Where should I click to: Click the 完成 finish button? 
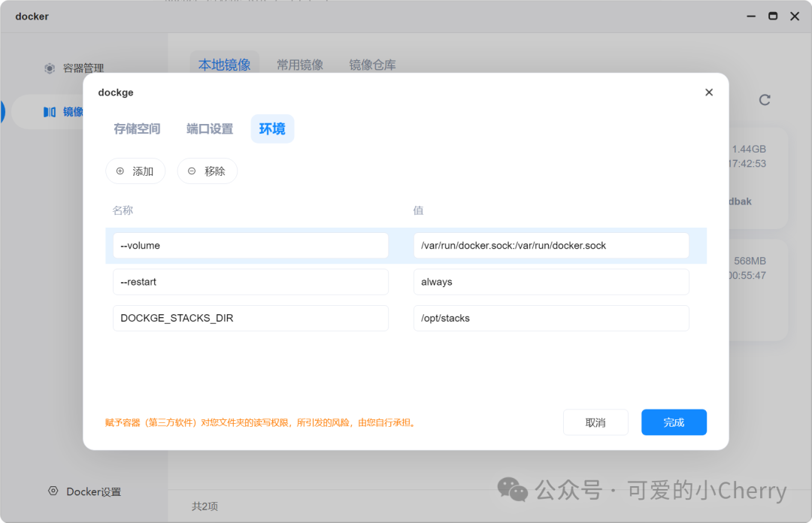(x=674, y=422)
